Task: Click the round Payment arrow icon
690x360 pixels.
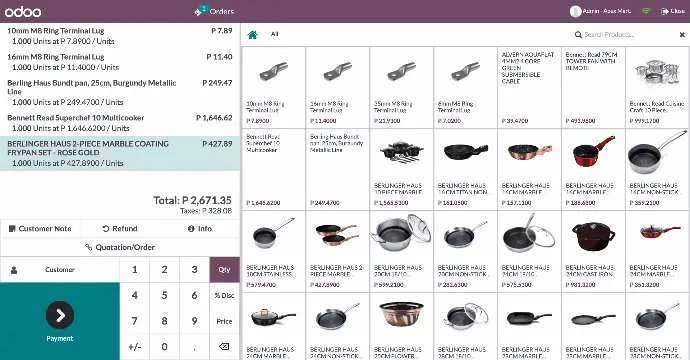Action: point(60,315)
